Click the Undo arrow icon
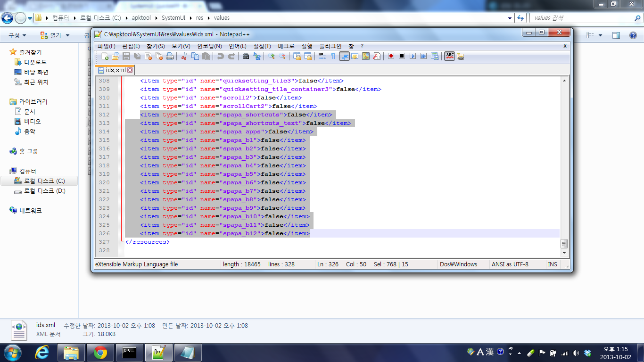Screen dimensions: 644x362 click(x=220, y=56)
